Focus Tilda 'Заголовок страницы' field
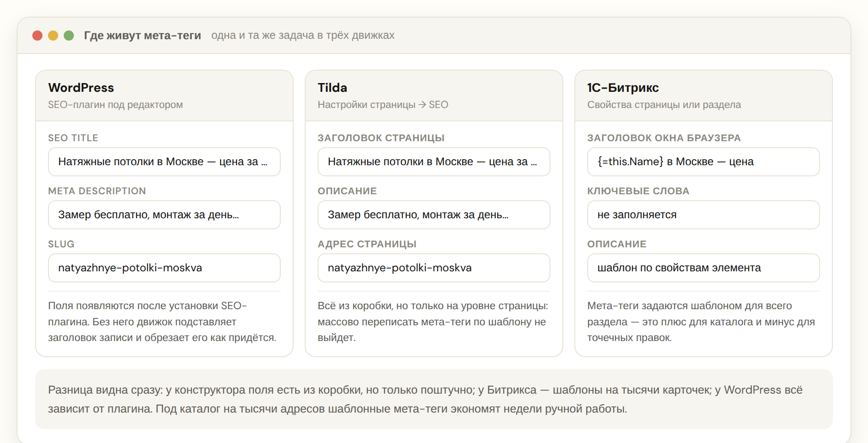Screen dimensions: 868x443 point(434,162)
